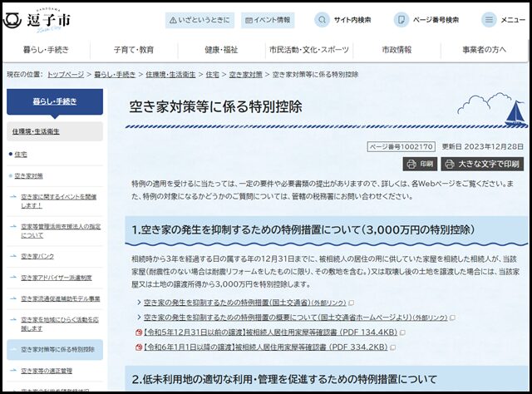Click ページ番号検索 label

[x=436, y=20]
